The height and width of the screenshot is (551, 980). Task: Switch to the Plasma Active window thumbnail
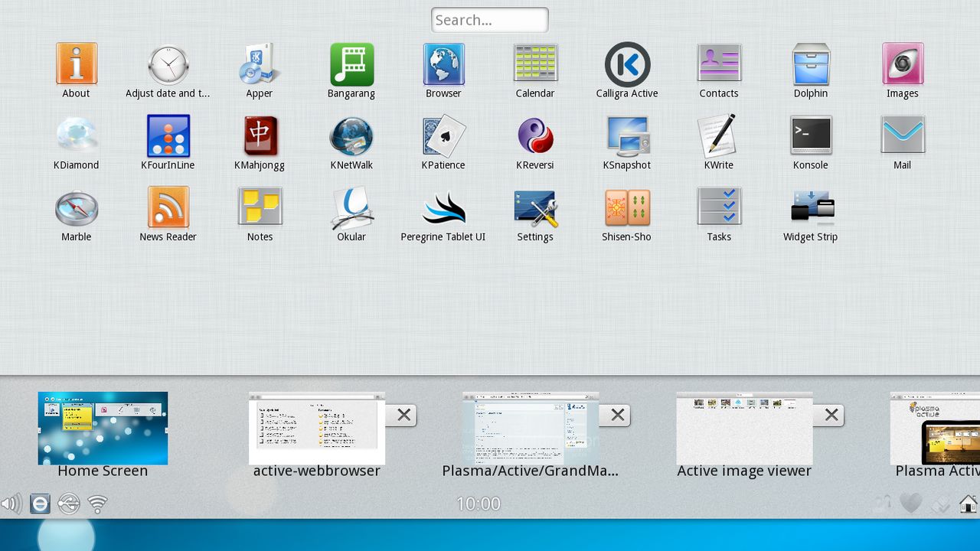(x=935, y=429)
